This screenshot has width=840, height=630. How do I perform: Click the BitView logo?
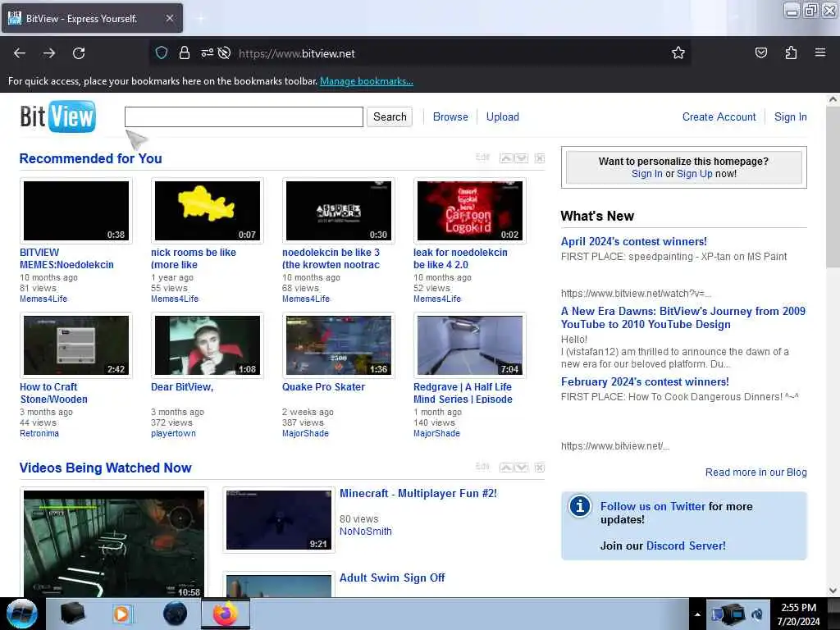[58, 116]
